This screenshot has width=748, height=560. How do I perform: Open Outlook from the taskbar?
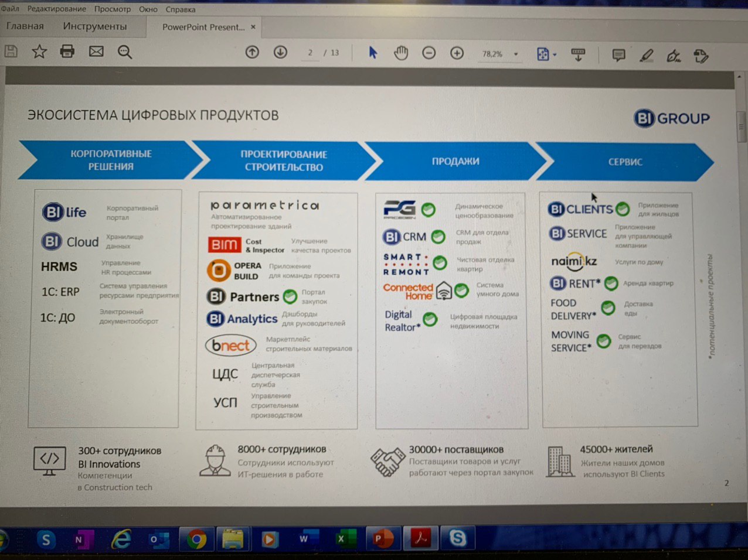[158, 539]
